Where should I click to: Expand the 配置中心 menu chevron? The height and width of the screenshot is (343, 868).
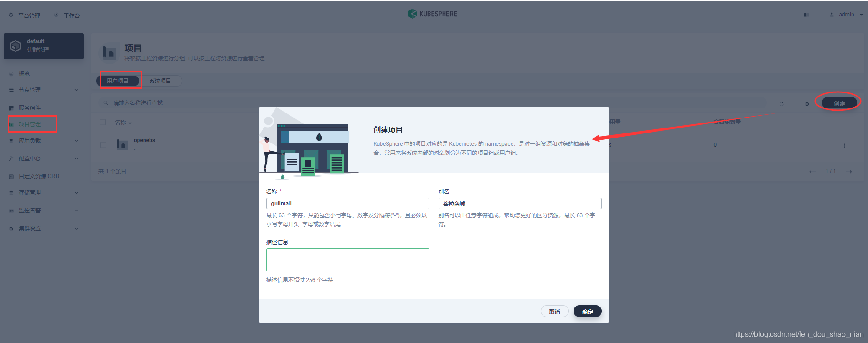(x=76, y=159)
